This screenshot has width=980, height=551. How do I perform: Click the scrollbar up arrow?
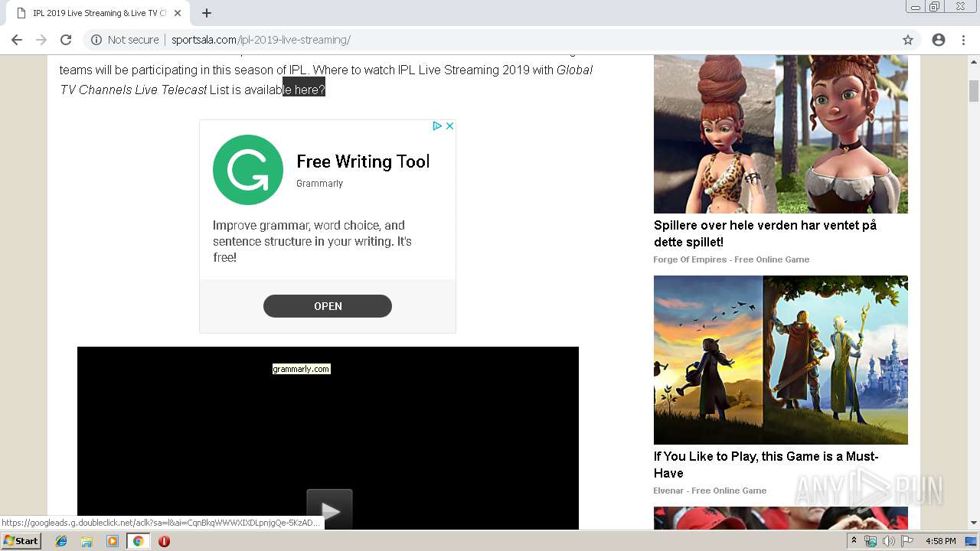[974, 61]
